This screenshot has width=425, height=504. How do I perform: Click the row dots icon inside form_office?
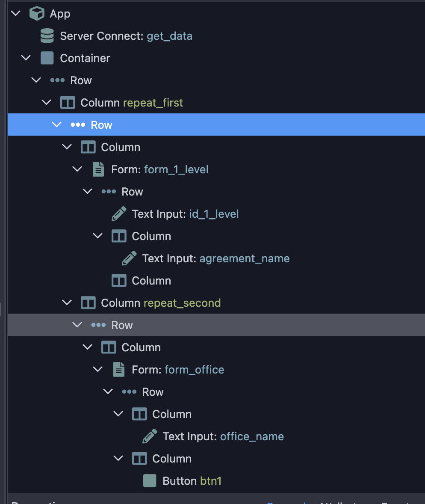pyautogui.click(x=129, y=391)
